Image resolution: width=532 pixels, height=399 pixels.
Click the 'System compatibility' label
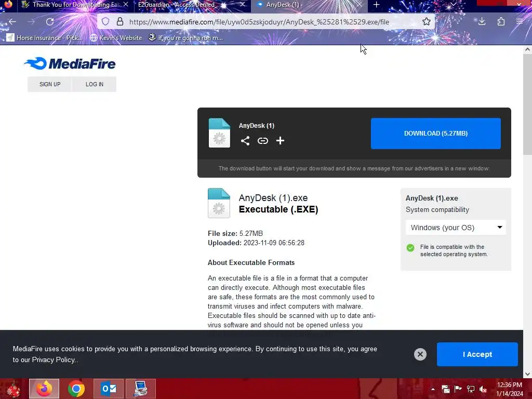(437, 210)
